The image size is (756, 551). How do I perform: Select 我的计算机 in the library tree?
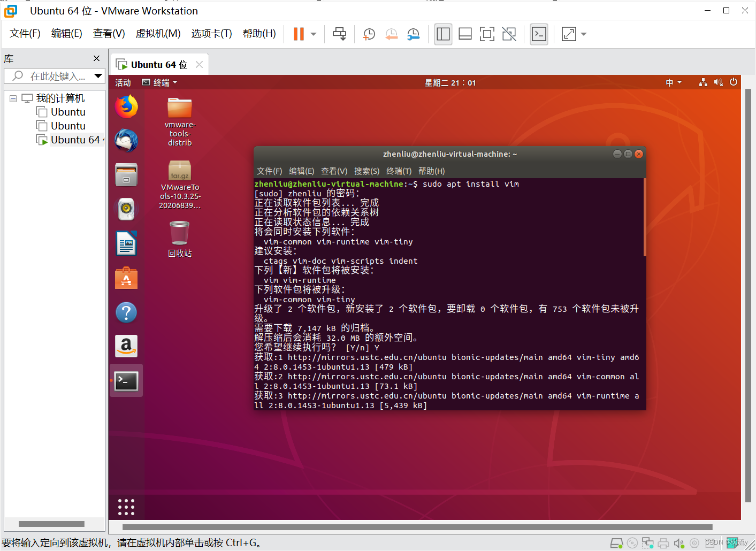click(x=60, y=98)
